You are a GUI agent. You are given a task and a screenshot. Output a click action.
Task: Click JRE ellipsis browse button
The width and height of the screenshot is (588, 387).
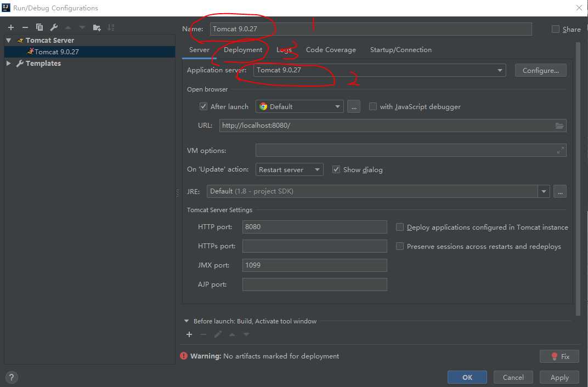point(560,191)
